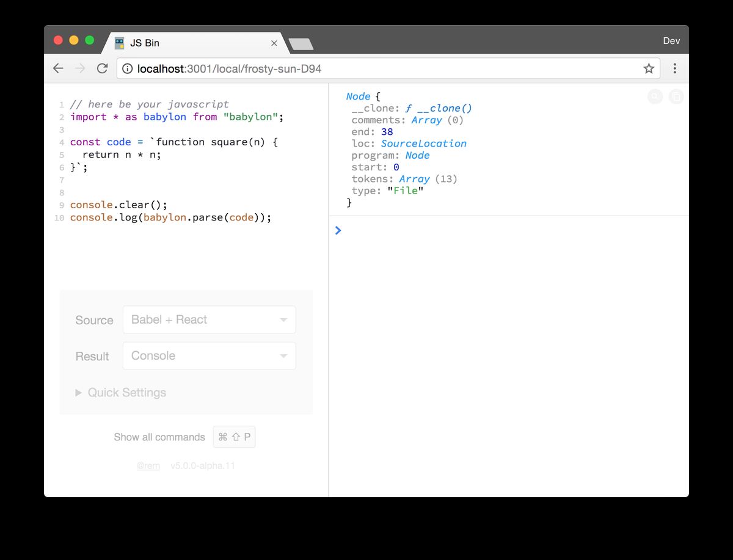The height and width of the screenshot is (560, 733).
Task: Click the comment line "here be your javascript"
Action: pyautogui.click(x=150, y=104)
